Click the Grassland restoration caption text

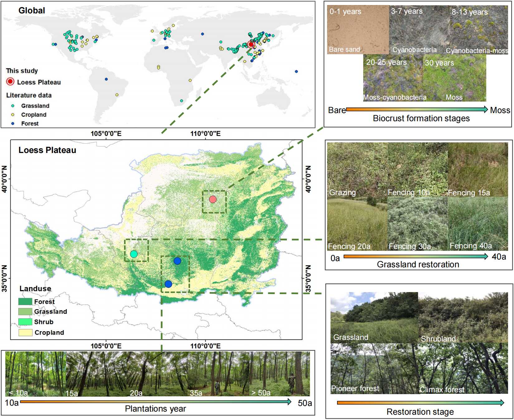[x=418, y=265]
